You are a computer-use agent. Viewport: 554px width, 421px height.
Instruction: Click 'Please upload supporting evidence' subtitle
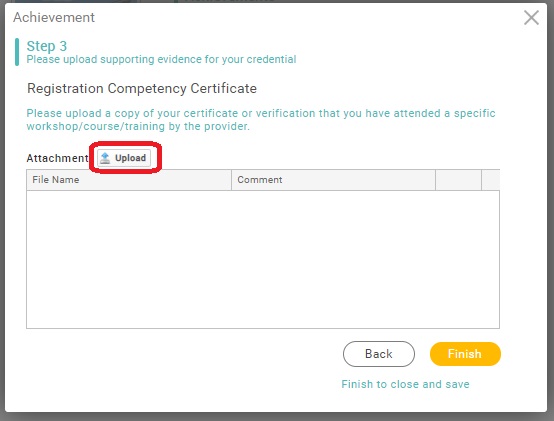(x=161, y=59)
